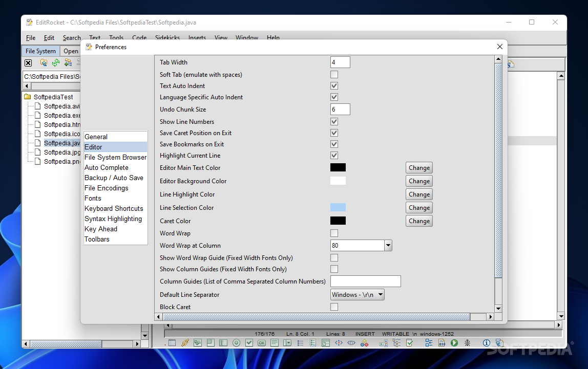Enable Soft Tab emulate with spaces checkbox
The width and height of the screenshot is (588, 369).
pyautogui.click(x=334, y=75)
